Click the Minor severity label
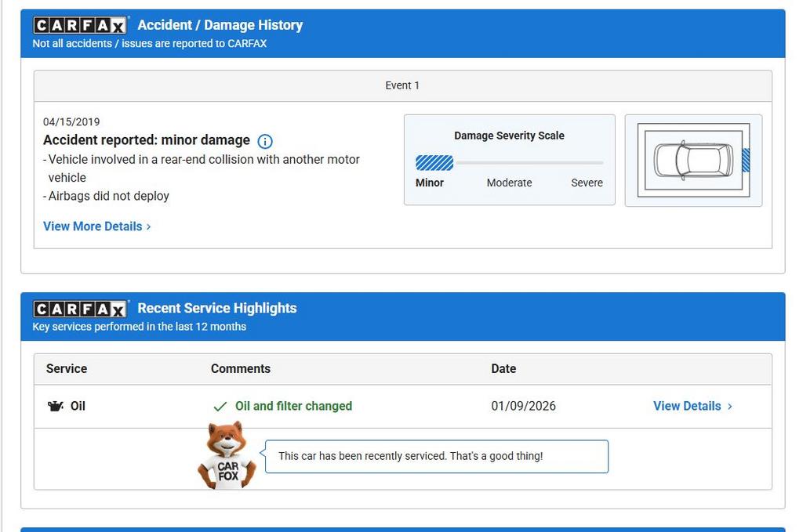803x532 pixels. (430, 183)
